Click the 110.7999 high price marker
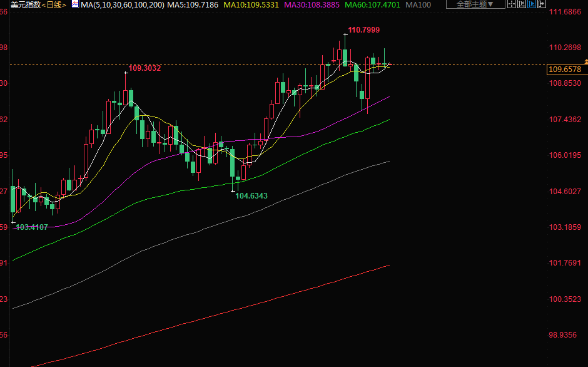This screenshot has height=367, width=588. (x=364, y=30)
